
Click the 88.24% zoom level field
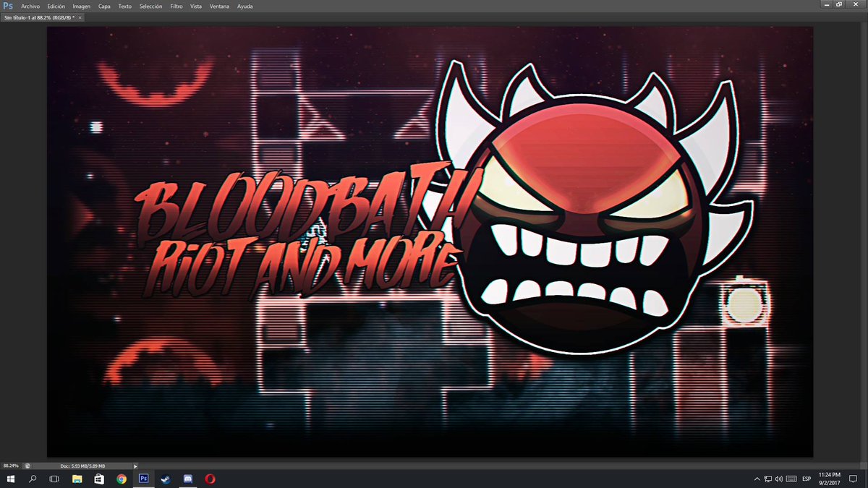tap(11, 466)
